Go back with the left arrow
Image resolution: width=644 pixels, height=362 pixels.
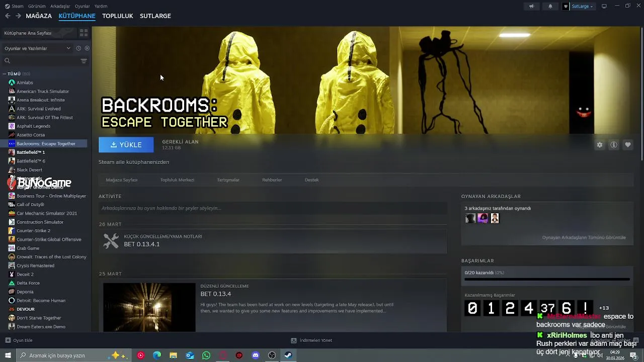[x=8, y=16]
